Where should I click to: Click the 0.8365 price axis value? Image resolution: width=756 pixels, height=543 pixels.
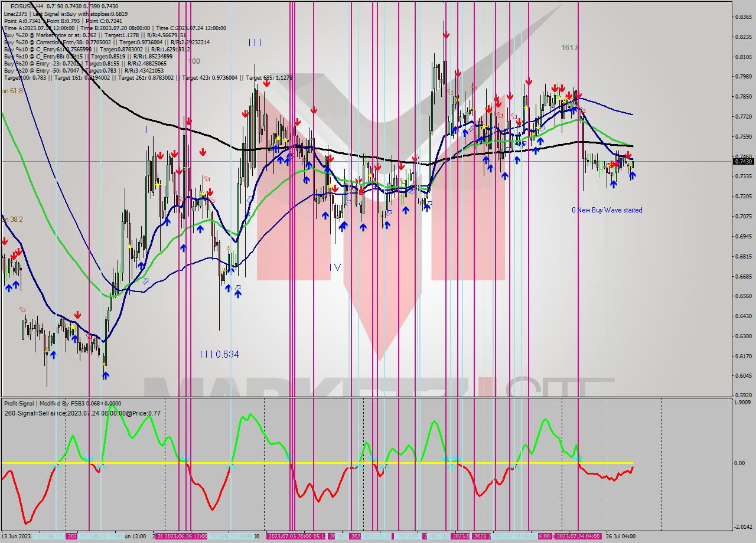click(743, 17)
